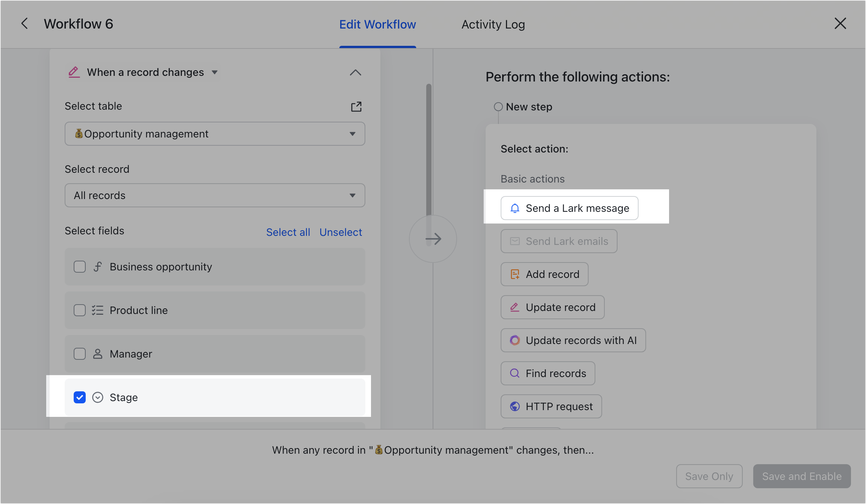The width and height of the screenshot is (866, 504).
Task: Switch to the Activity Log tab
Action: (x=493, y=24)
